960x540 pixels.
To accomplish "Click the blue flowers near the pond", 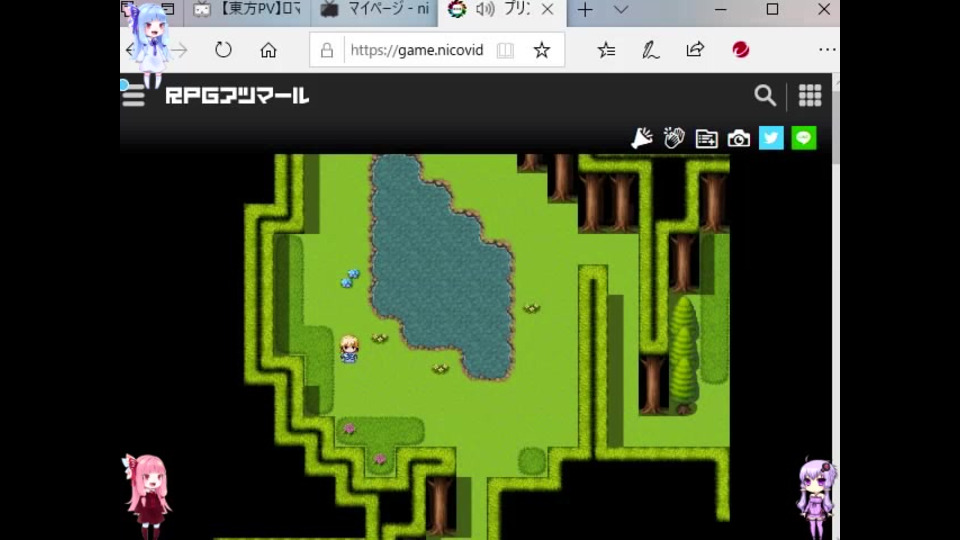I will (350, 277).
